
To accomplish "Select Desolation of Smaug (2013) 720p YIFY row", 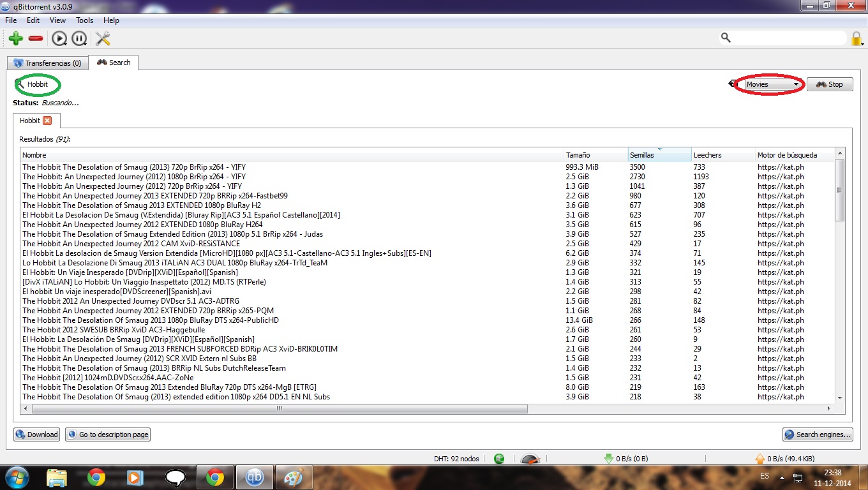I will pos(427,167).
